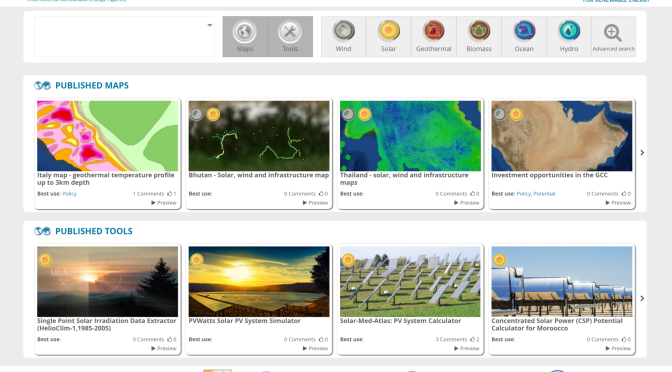
Task: Click solar badge on Bhutan map
Action: (213, 114)
